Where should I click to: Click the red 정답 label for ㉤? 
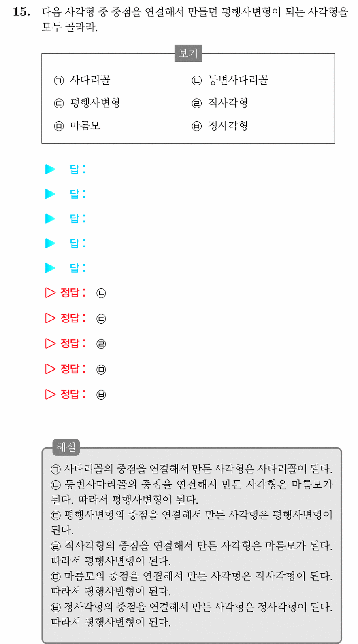(x=73, y=369)
